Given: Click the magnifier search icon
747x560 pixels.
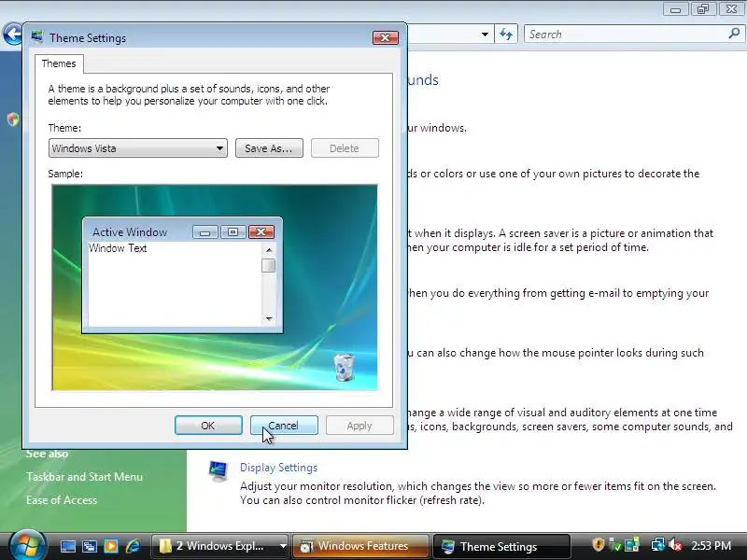Looking at the screenshot, I should click(734, 34).
